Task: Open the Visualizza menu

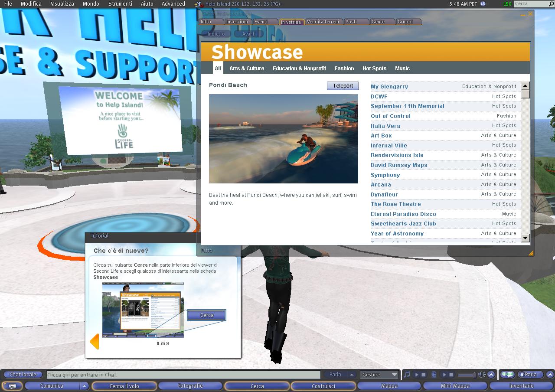Action: pos(62,4)
